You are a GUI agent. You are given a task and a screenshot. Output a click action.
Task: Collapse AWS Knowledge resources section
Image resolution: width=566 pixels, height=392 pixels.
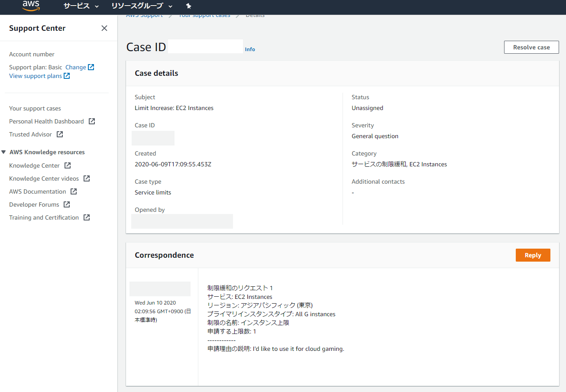coord(4,152)
